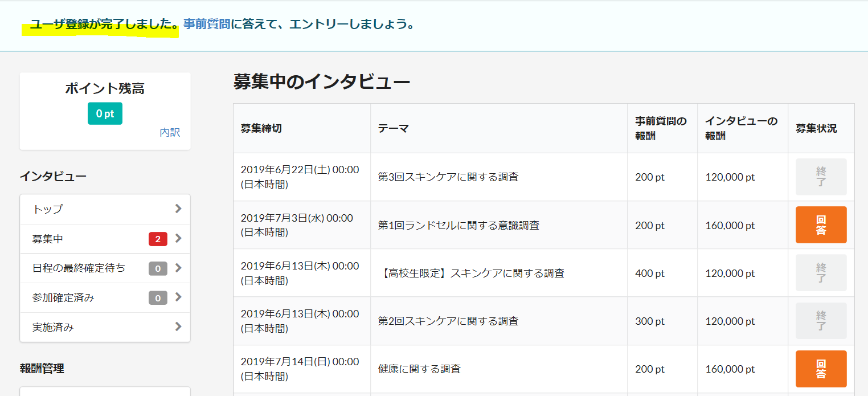
Task: Click 回答 for 第1回ランドセルに関する意識調査
Action: pos(821,225)
